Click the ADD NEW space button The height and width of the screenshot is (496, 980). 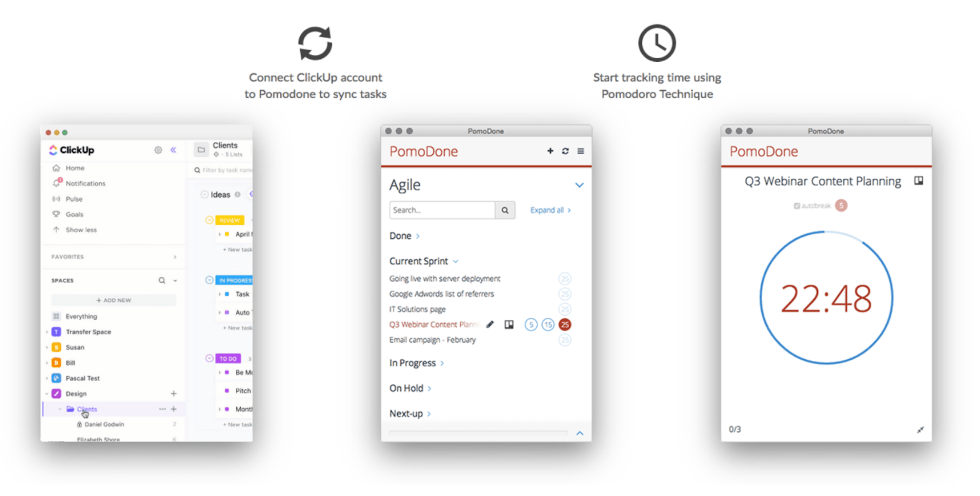click(114, 300)
